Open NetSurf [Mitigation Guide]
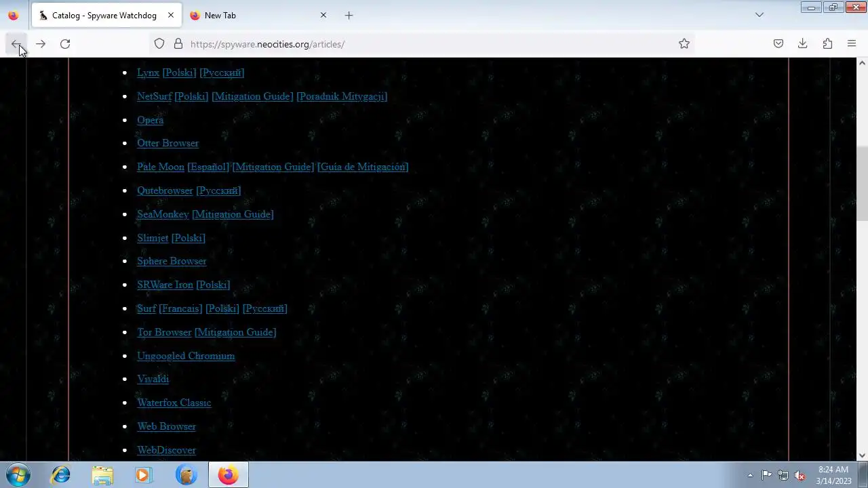This screenshot has height=488, width=868. [x=252, y=96]
